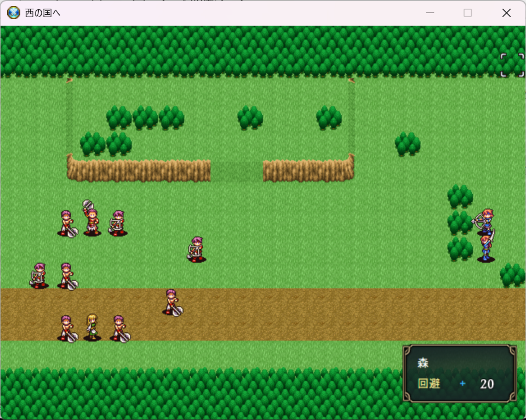The width and height of the screenshot is (526, 420).
Task: Click the game globe icon in the title bar
Action: pos(13,13)
